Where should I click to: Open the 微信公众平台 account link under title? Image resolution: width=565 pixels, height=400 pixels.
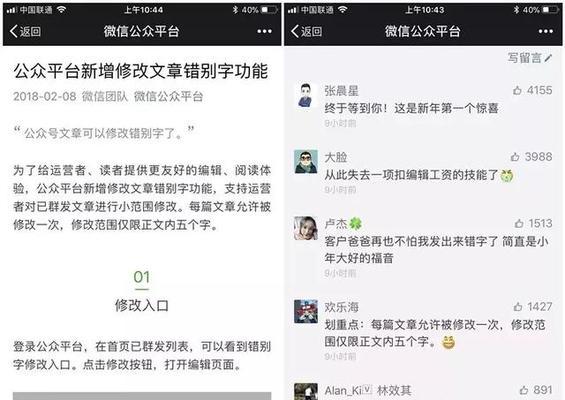coord(169,96)
